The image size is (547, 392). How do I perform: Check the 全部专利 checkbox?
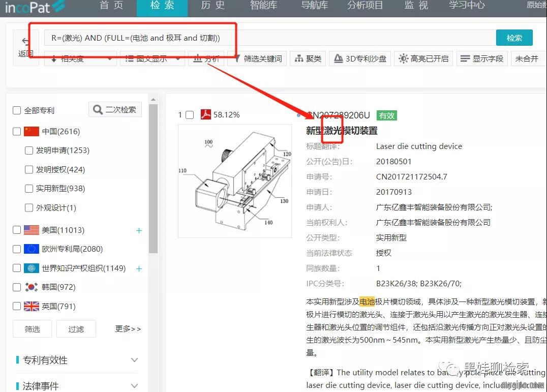(x=17, y=110)
